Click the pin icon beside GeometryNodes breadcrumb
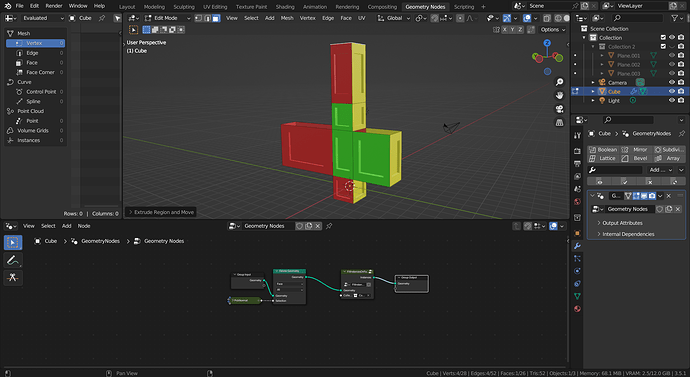The height and width of the screenshot is (377, 690). pos(682,133)
